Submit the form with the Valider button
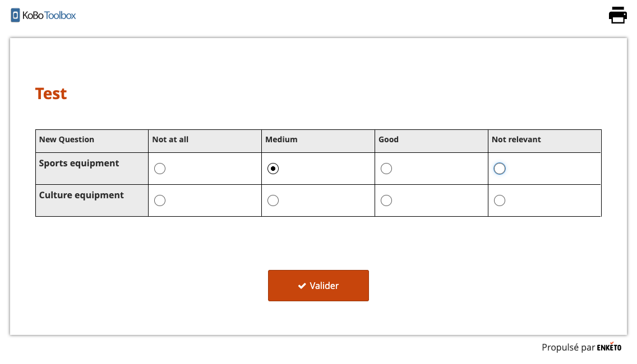The height and width of the screenshot is (364, 637). pos(318,286)
